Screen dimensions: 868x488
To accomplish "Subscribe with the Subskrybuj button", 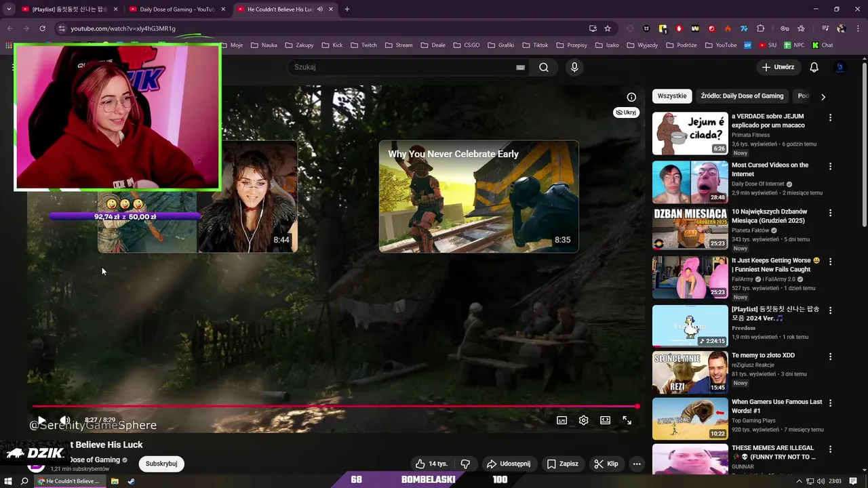I will point(161,464).
